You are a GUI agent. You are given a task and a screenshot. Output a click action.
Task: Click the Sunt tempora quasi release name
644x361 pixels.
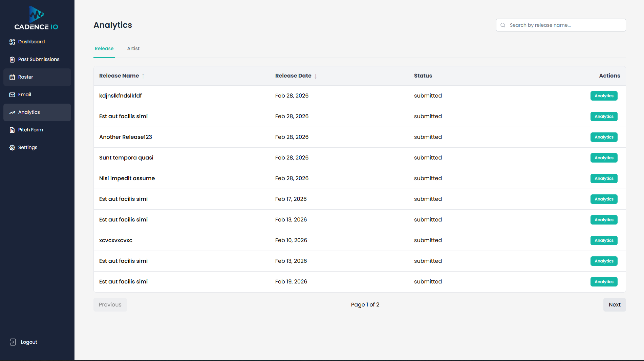point(126,158)
